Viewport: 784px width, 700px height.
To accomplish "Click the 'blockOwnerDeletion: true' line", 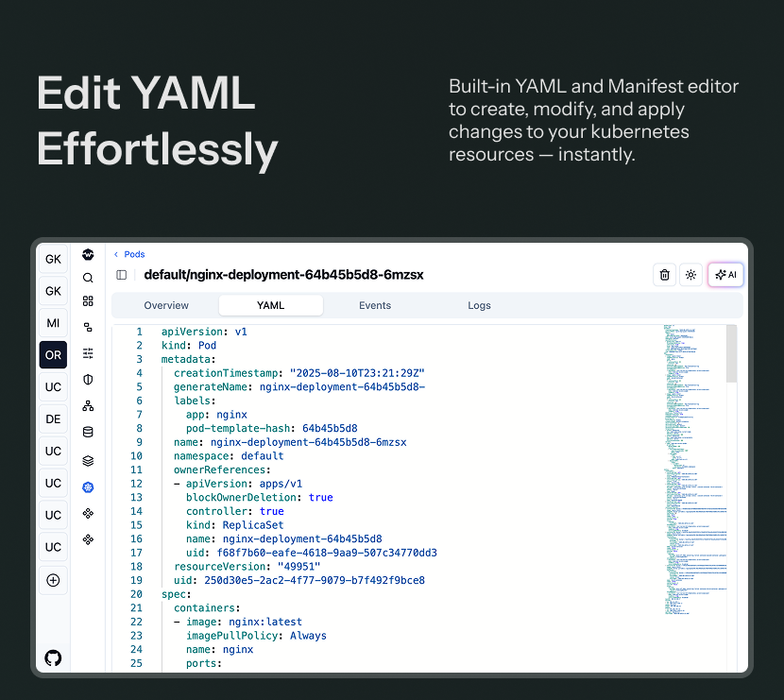I will pos(260,498).
